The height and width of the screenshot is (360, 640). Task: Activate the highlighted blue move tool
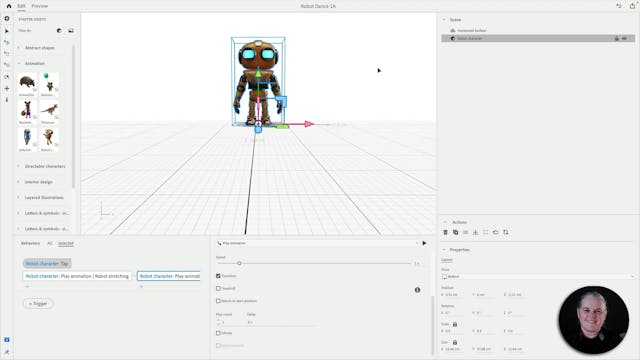coord(7,42)
